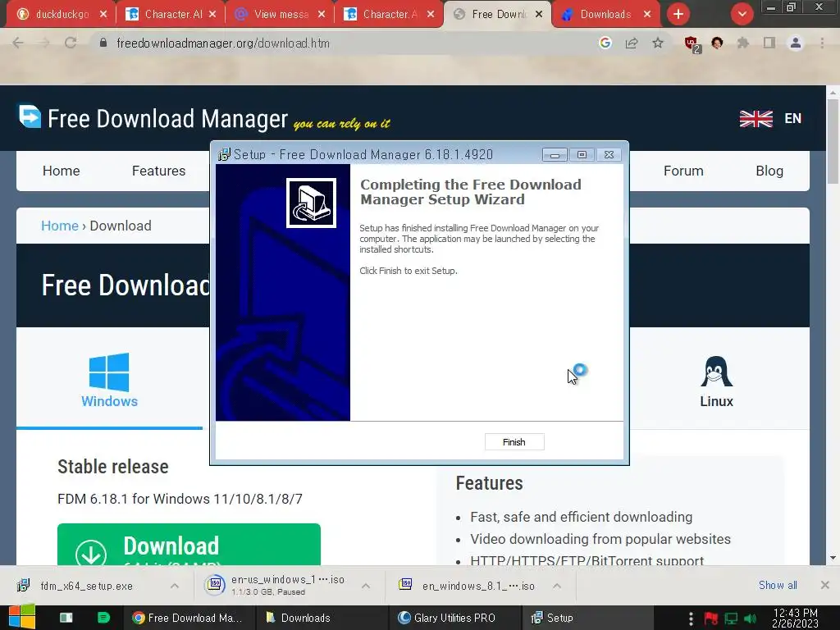Viewport: 840px width, 630px height.
Task: Bookmark this page with the star icon
Action: point(658,43)
